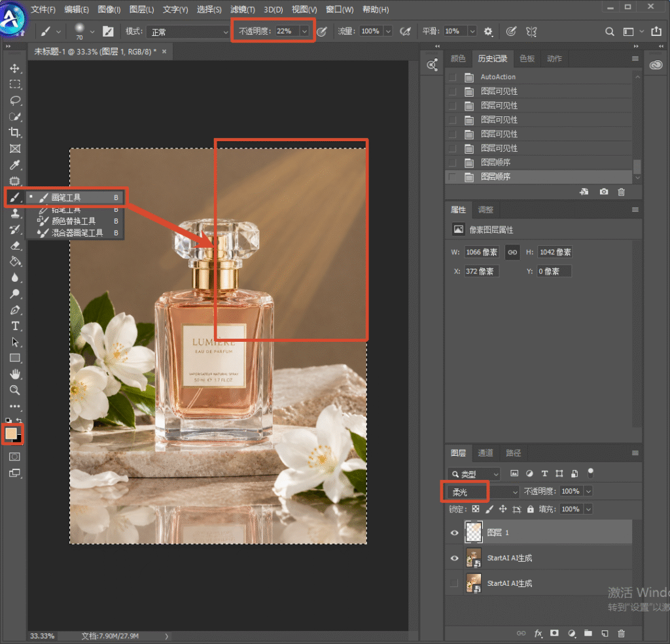
Task: Select the Zoom tool
Action: pyautogui.click(x=15, y=390)
